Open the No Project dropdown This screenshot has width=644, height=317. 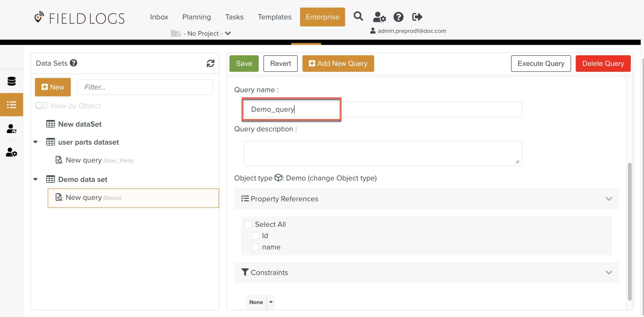[203, 34]
